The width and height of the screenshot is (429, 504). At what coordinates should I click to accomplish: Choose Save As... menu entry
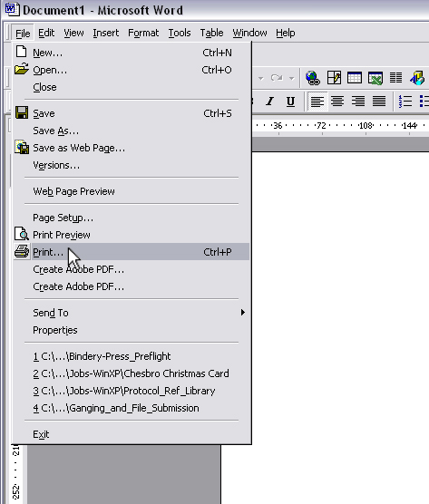(132, 131)
